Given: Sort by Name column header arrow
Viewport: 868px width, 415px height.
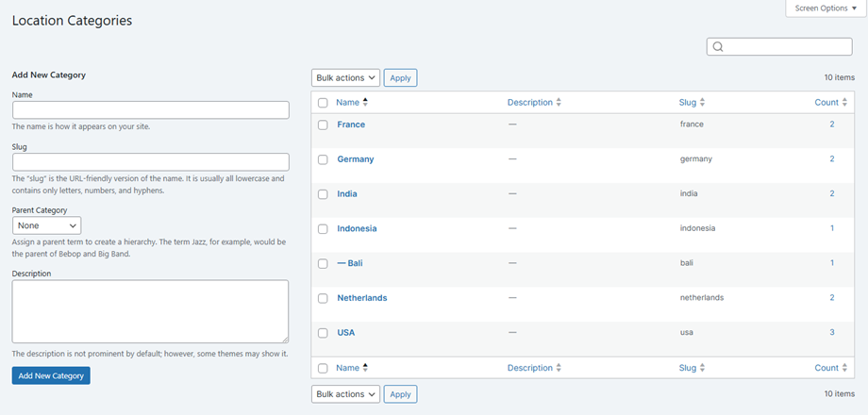Looking at the screenshot, I should tap(365, 102).
